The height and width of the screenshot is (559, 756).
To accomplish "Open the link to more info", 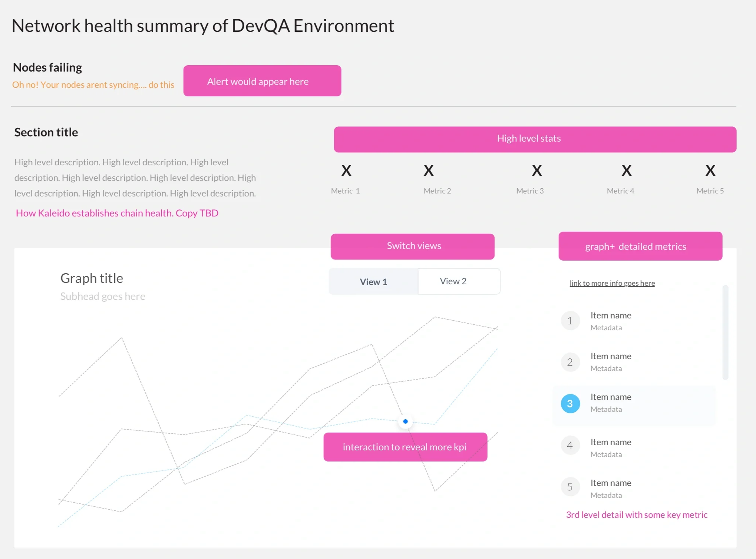I will tap(612, 283).
